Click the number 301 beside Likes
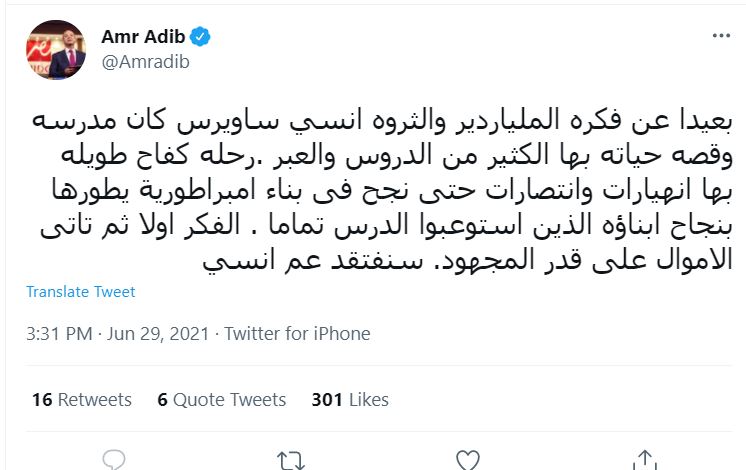 (x=327, y=400)
